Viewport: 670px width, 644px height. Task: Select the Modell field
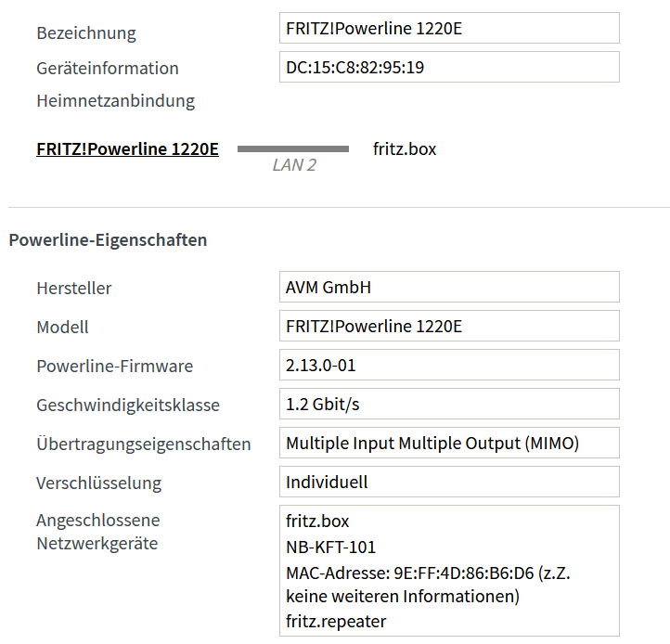click(448, 326)
